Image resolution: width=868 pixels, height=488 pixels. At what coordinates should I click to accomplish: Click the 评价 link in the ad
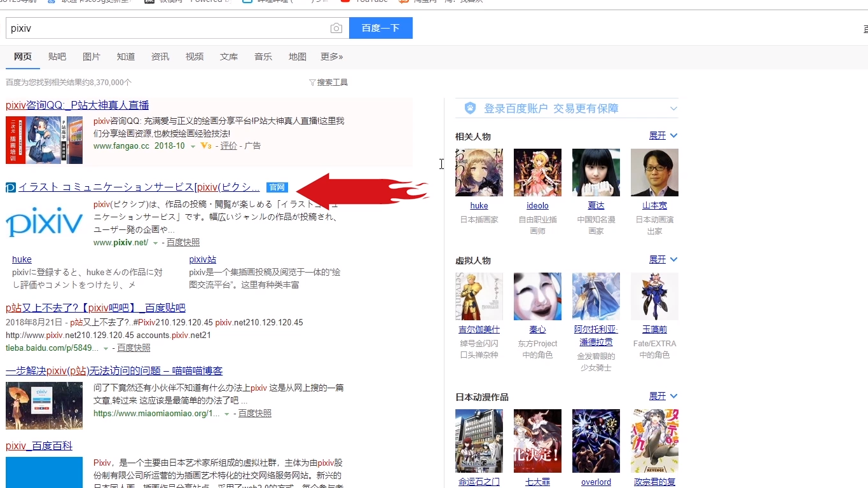coord(229,146)
